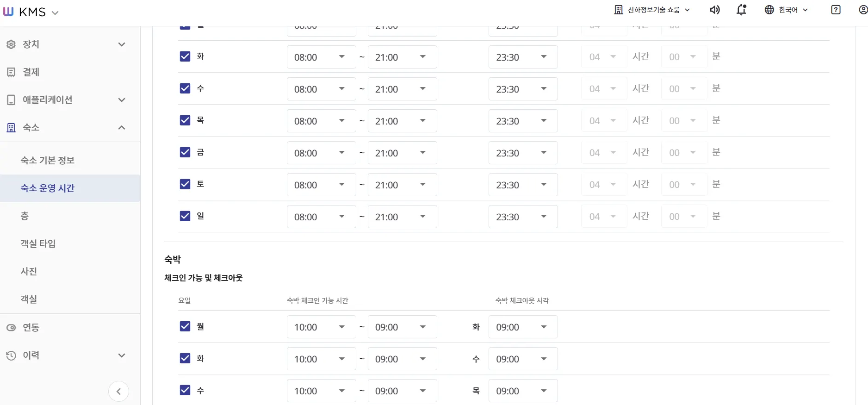Click the 연동 integration eye icon

[11, 328]
